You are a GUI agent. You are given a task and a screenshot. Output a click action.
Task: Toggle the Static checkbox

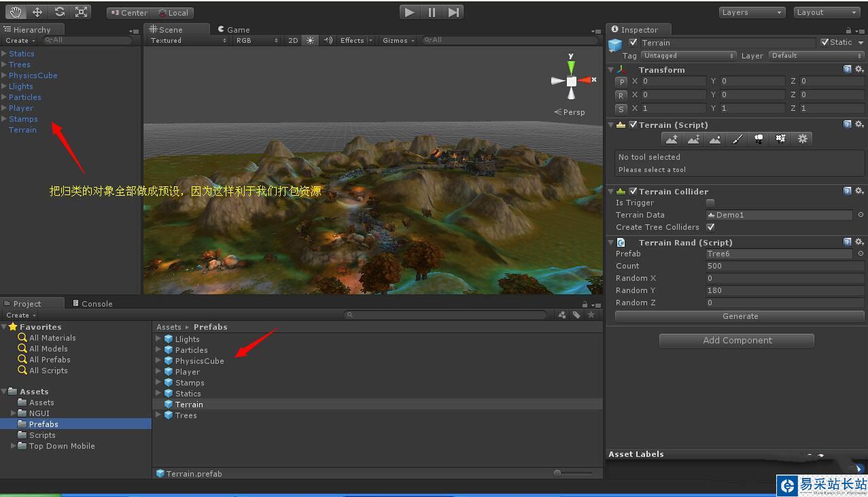pyautogui.click(x=824, y=42)
